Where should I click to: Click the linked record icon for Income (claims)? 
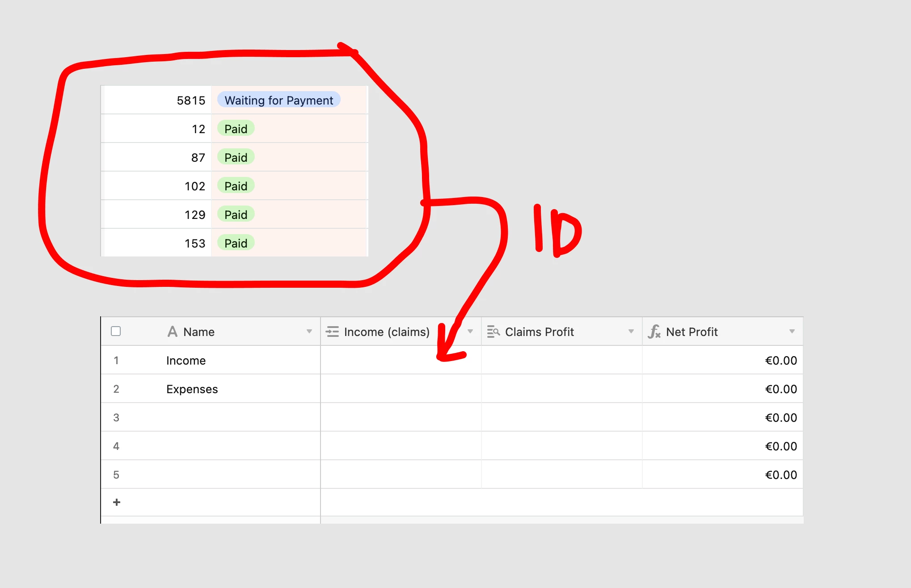[332, 332]
